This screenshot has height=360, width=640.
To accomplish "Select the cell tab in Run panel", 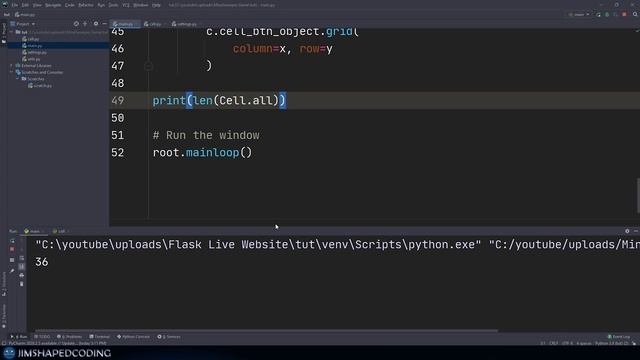I will coord(60,231).
